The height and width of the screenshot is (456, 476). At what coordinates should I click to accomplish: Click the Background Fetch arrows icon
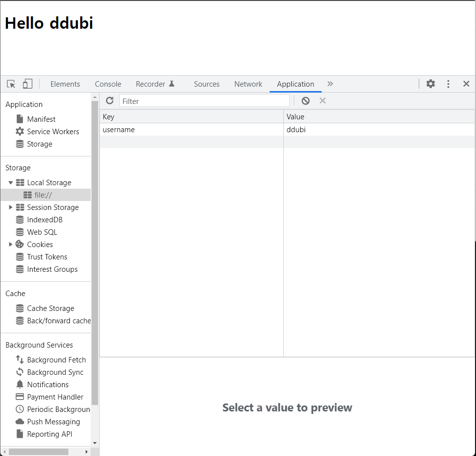[20, 359]
